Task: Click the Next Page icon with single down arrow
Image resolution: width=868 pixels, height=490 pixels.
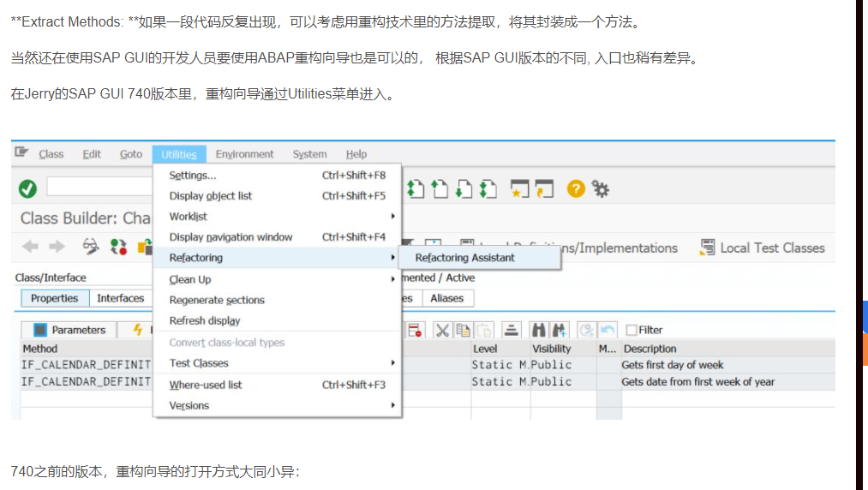Action: 464,188
